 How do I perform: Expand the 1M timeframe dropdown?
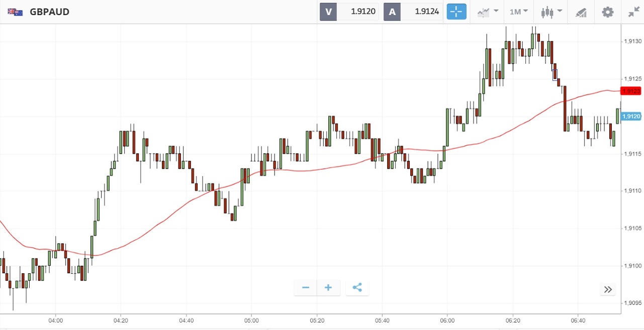click(518, 12)
